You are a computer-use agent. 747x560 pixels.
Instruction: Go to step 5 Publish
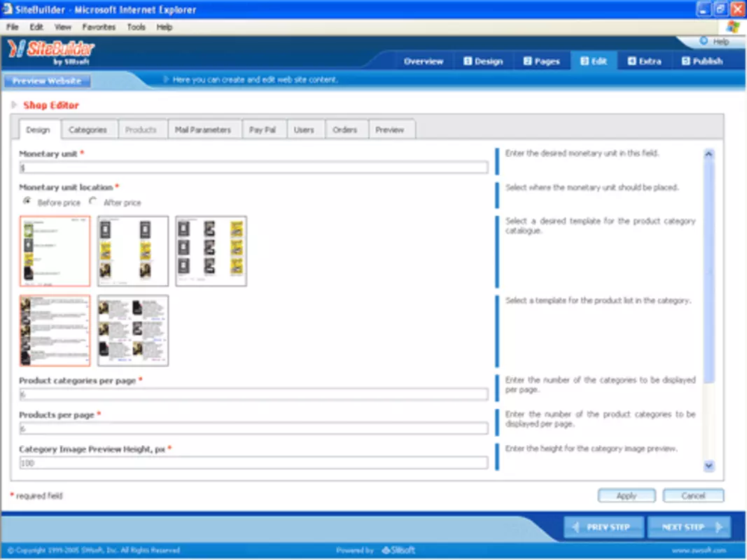pyautogui.click(x=702, y=62)
